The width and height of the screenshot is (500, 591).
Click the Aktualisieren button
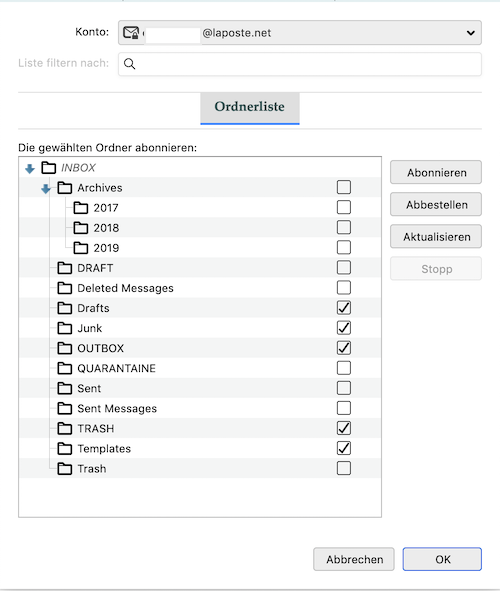pos(436,236)
